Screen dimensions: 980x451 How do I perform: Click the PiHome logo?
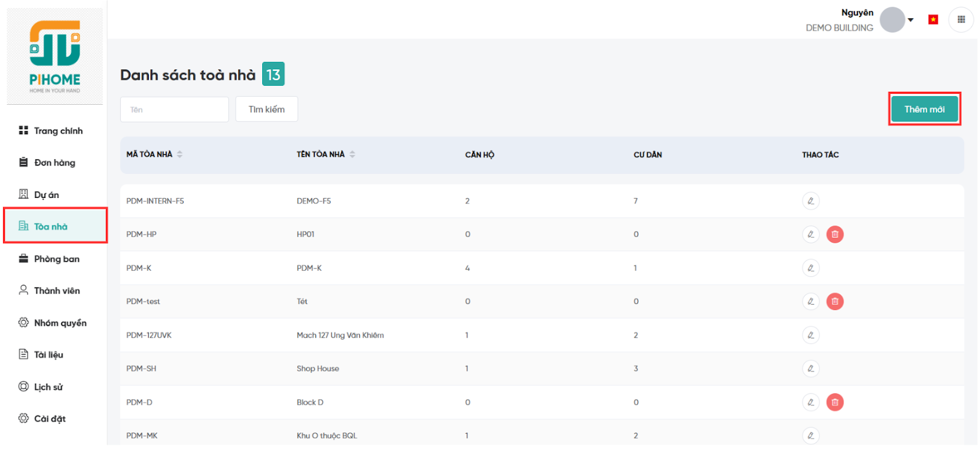pyautogui.click(x=55, y=56)
